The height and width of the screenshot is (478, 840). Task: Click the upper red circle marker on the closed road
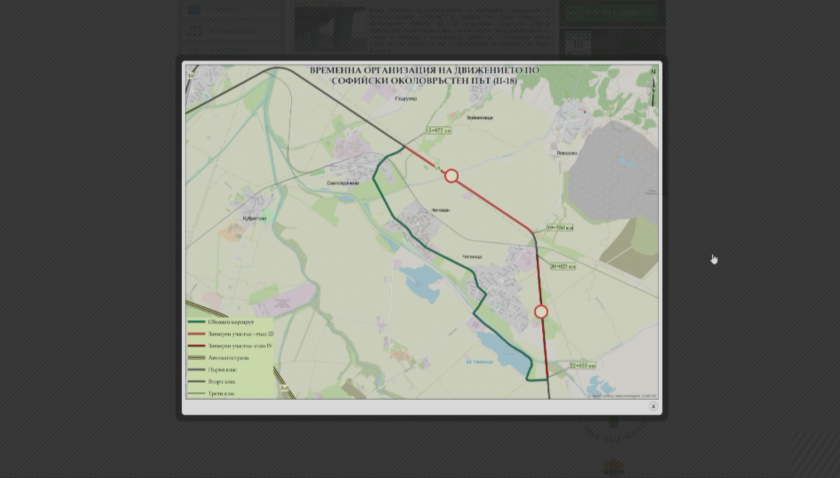click(x=452, y=176)
